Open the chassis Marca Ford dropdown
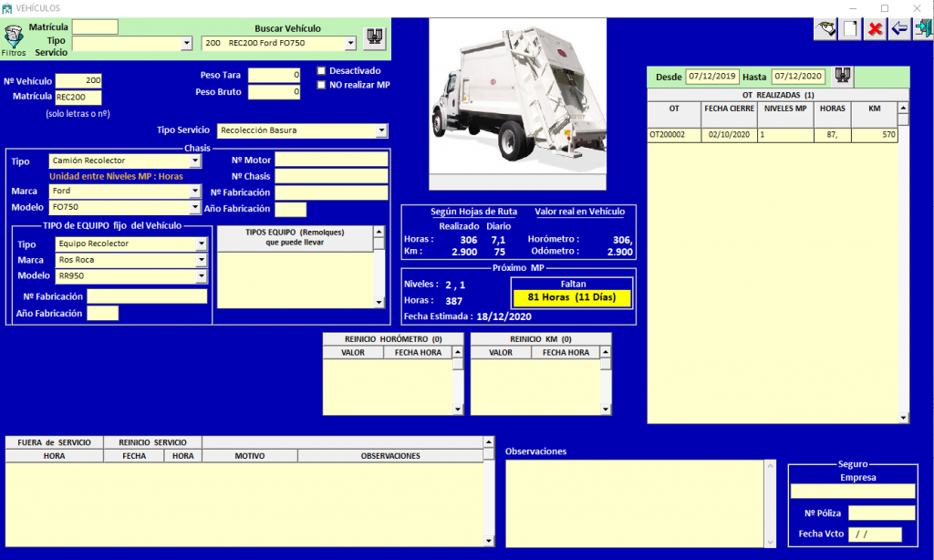 194,192
